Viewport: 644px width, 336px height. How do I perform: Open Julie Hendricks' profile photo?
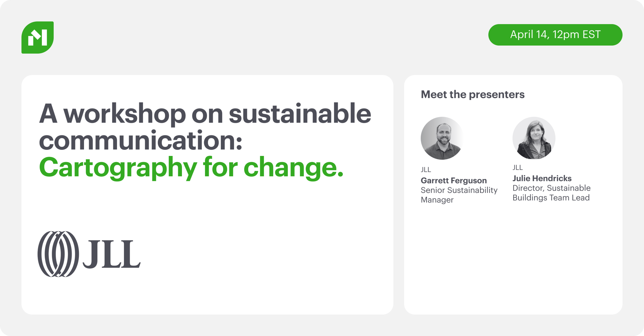(534, 138)
